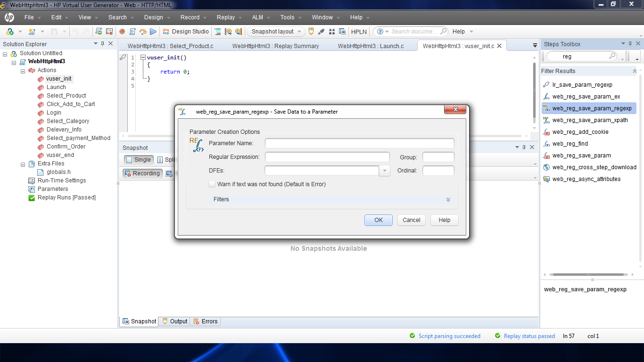Expand the Filters section in dialog
Viewport: 644px width, 362px height.
[x=448, y=200]
